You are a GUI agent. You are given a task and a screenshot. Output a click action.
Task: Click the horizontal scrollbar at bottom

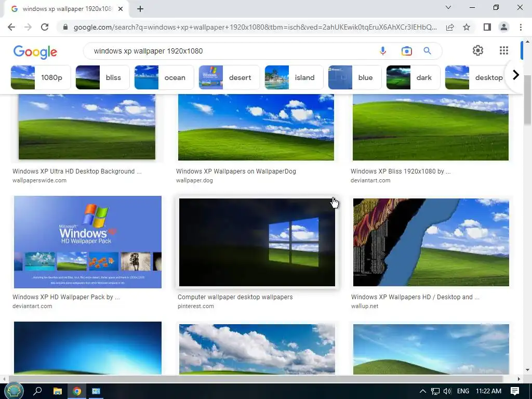pos(256,379)
